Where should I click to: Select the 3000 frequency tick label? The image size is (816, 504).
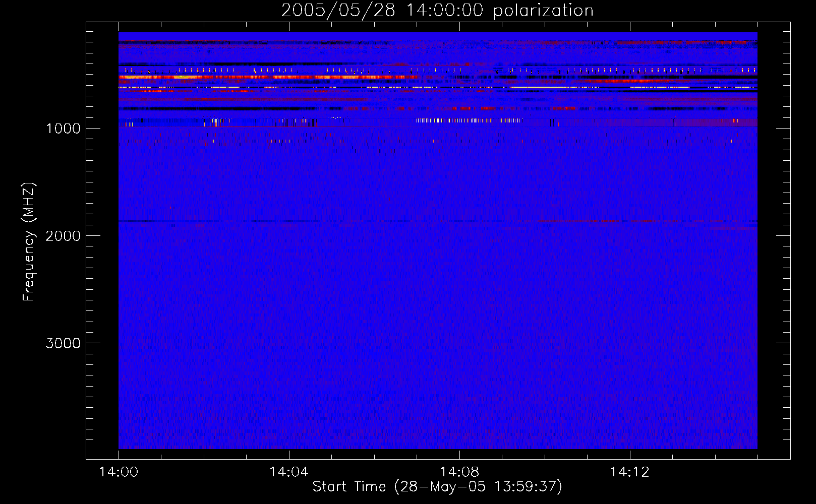[63, 343]
